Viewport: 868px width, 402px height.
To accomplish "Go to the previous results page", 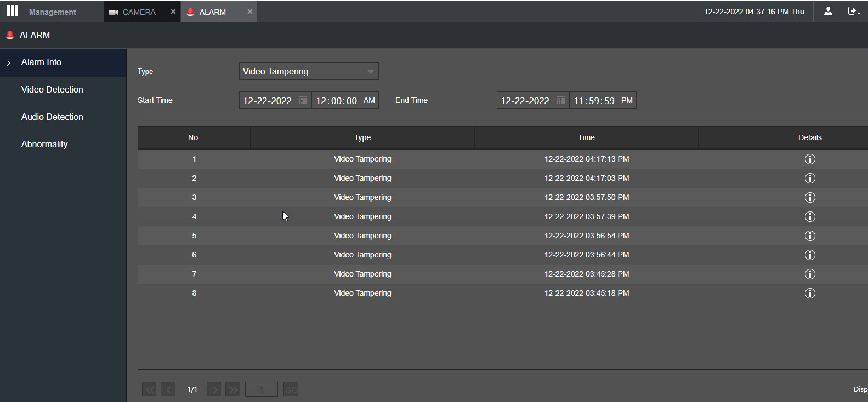I will pyautogui.click(x=168, y=389).
